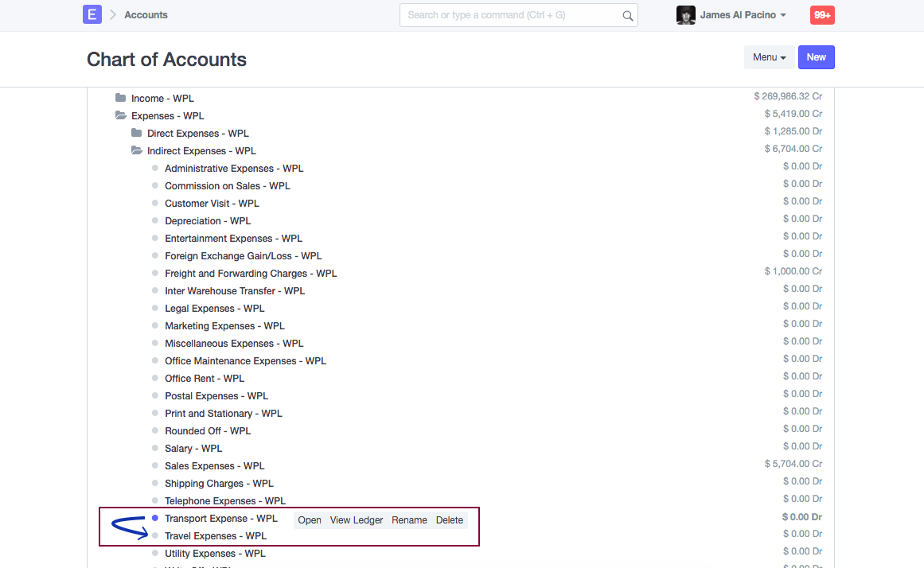Click the Direct Expenses folder icon
This screenshot has width=924, height=568.
(x=137, y=133)
